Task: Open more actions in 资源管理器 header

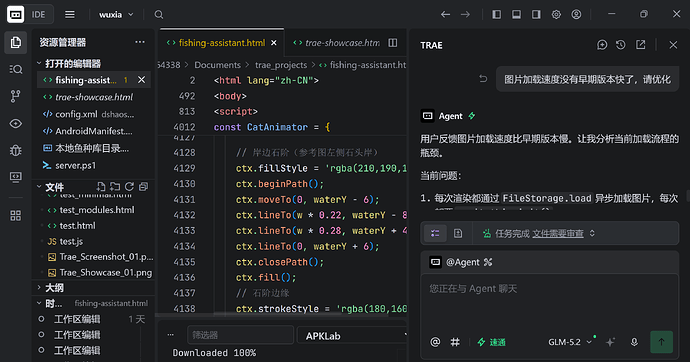Action: (140, 42)
